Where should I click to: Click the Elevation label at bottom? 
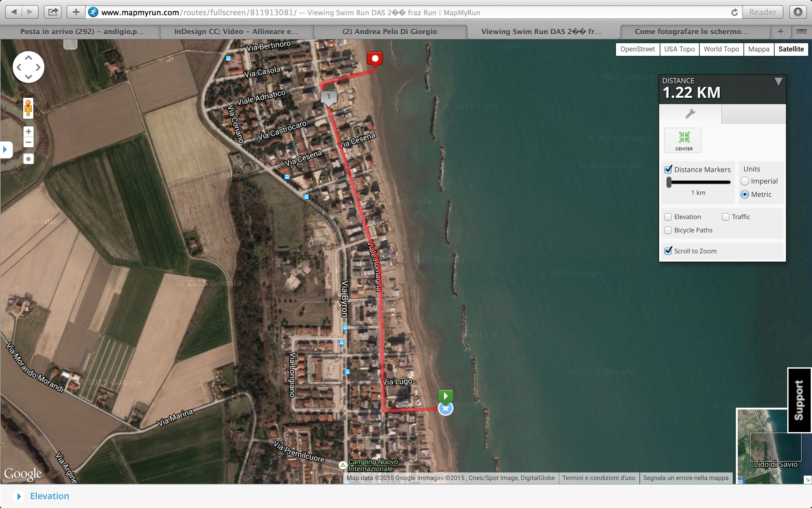50,496
